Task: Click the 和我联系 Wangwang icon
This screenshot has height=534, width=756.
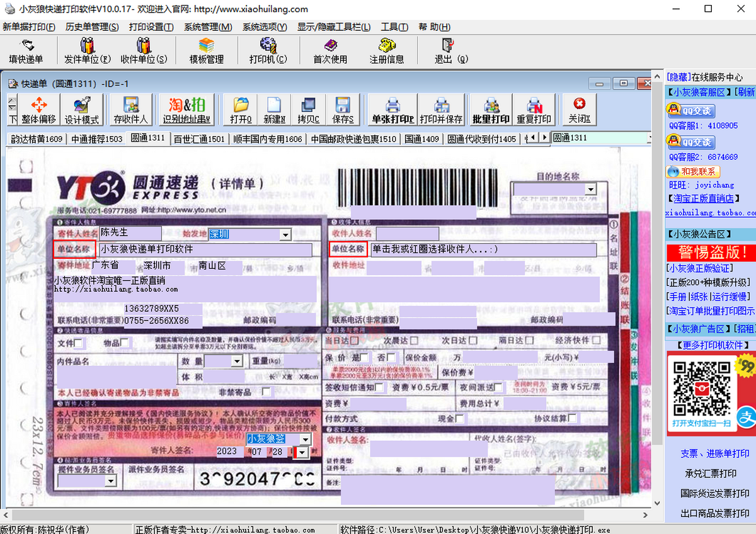Action: (693, 172)
